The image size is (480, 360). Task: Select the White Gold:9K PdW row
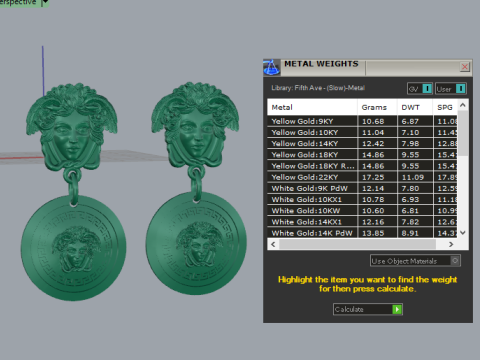(362, 188)
